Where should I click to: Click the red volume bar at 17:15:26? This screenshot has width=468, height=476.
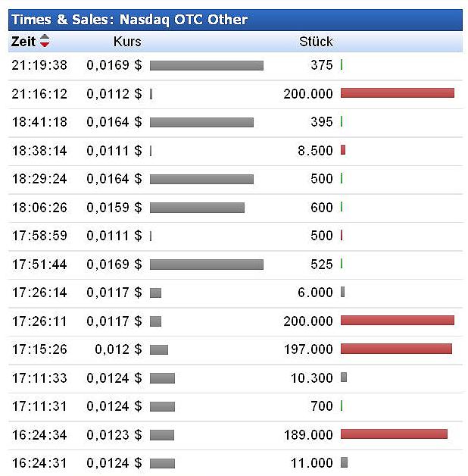point(396,349)
